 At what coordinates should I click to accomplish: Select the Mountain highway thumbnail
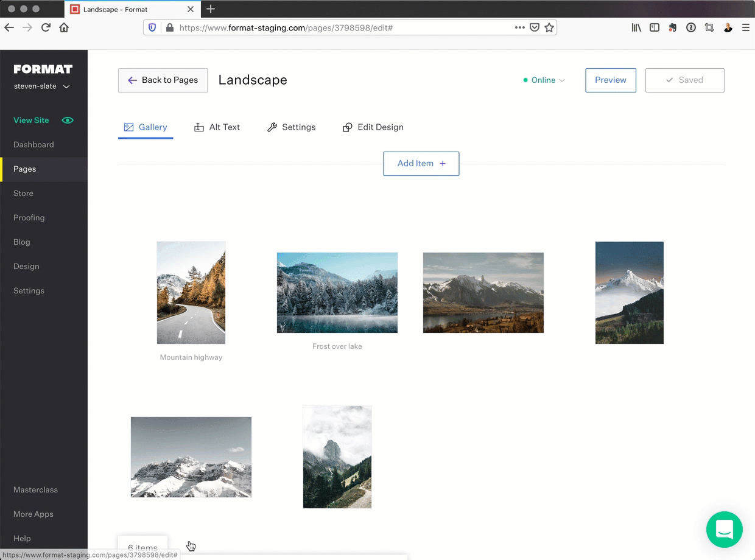191,293
